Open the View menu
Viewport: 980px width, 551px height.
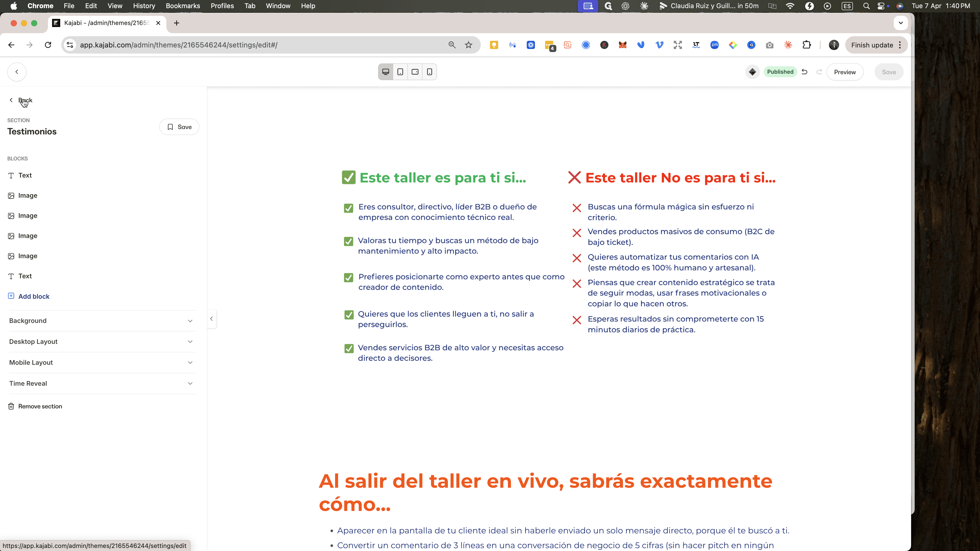[x=115, y=6]
